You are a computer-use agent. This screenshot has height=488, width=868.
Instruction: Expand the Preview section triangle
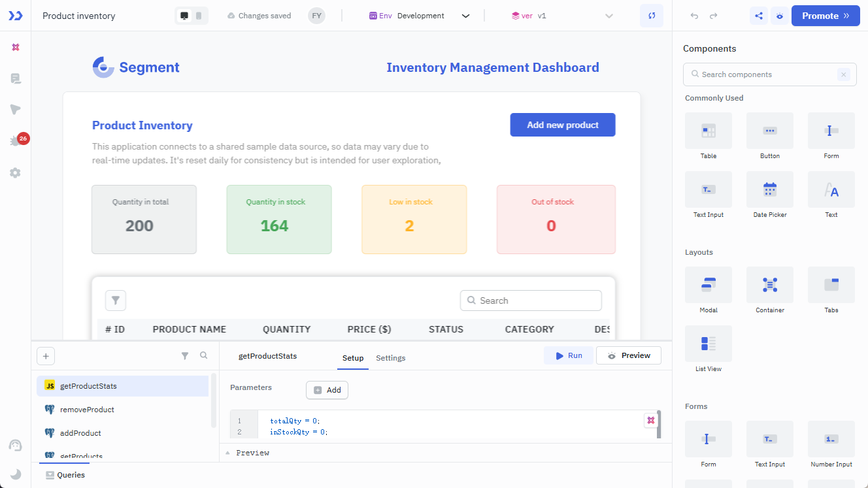pyautogui.click(x=227, y=453)
